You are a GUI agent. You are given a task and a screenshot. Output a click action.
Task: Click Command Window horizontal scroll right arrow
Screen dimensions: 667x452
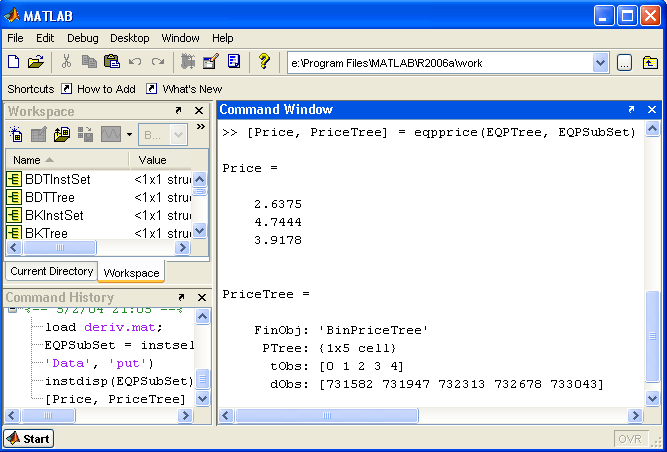(x=635, y=415)
